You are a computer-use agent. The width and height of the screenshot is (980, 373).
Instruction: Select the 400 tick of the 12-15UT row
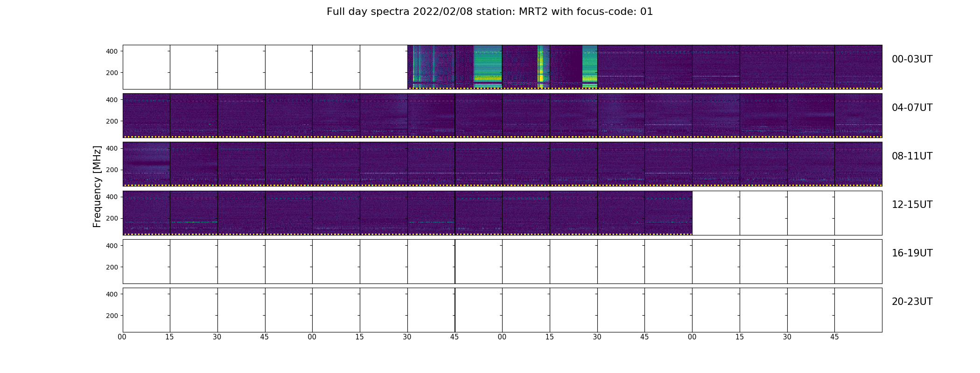pyautogui.click(x=112, y=197)
